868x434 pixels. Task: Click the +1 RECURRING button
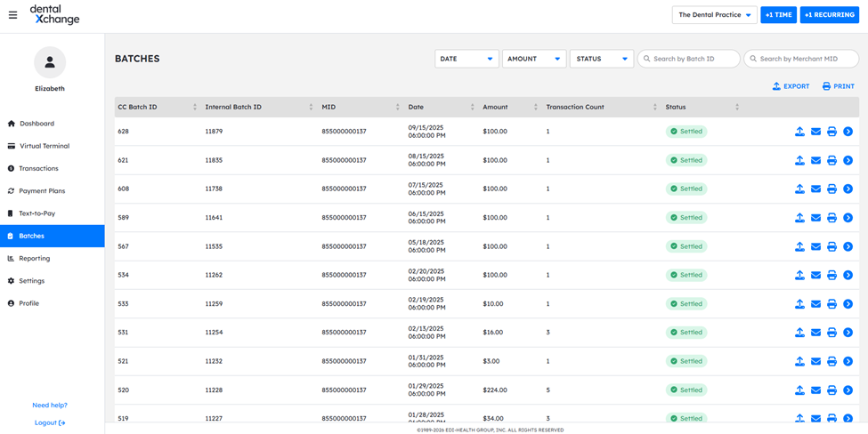point(829,15)
